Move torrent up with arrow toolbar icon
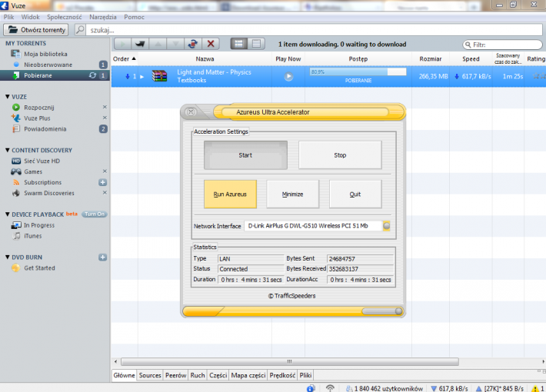This screenshot has width=546, height=392. [158, 44]
